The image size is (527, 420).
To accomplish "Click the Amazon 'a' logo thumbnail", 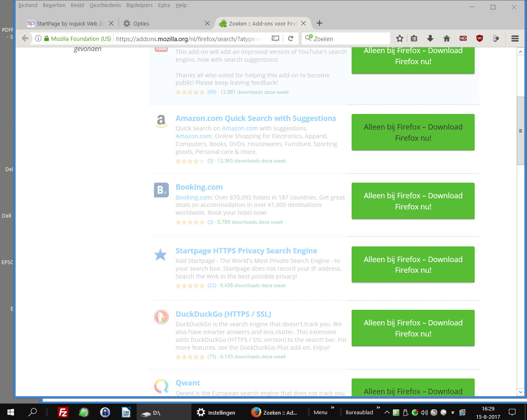I will 161,121.
